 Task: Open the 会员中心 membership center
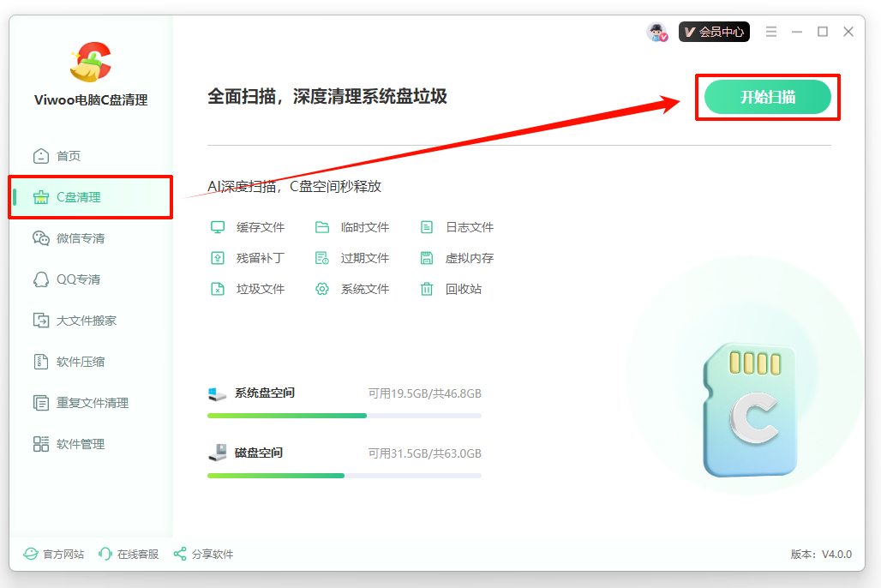714,31
